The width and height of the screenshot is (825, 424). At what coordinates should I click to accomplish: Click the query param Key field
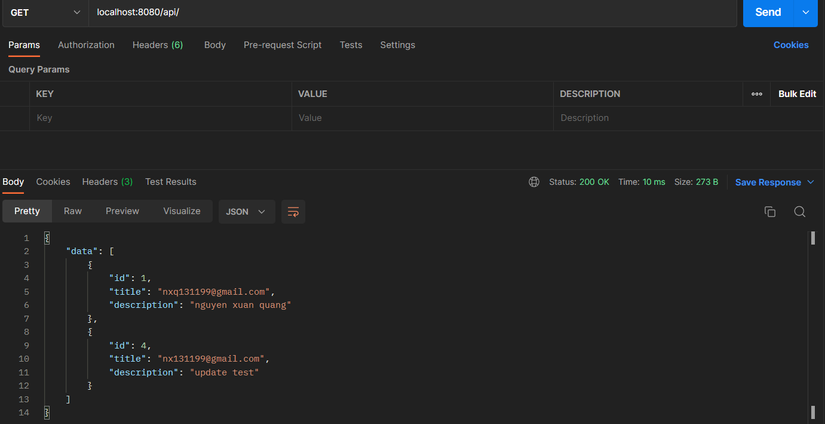[160, 118]
